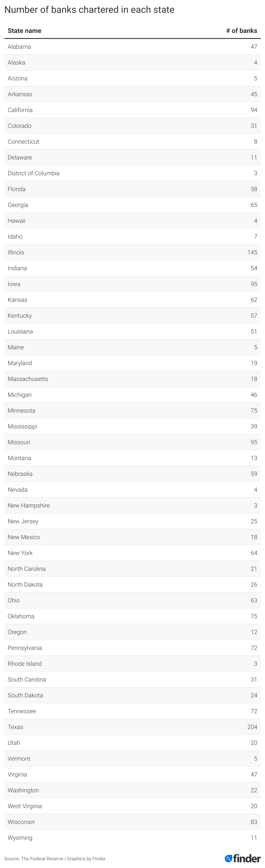Select the Massachusetts row
Image resolution: width=265 pixels, height=868 pixels.
click(132, 379)
